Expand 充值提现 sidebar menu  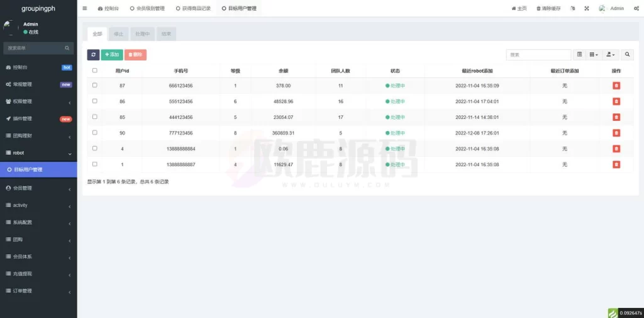[x=38, y=273]
